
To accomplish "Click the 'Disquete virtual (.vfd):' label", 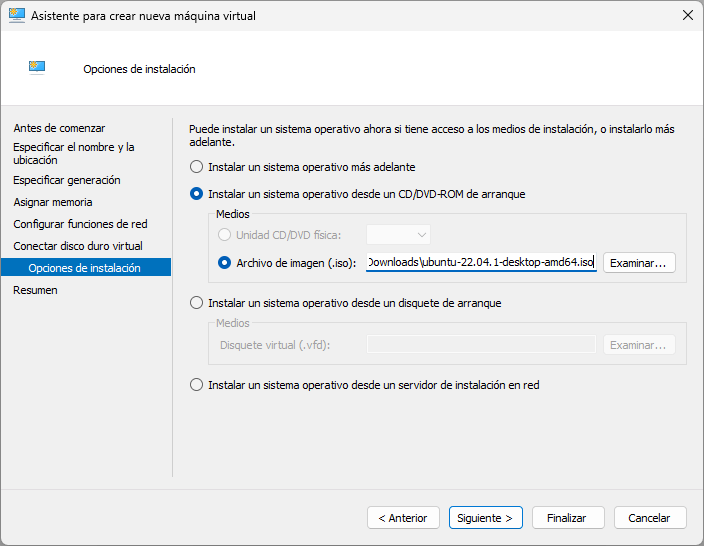I will (x=275, y=345).
